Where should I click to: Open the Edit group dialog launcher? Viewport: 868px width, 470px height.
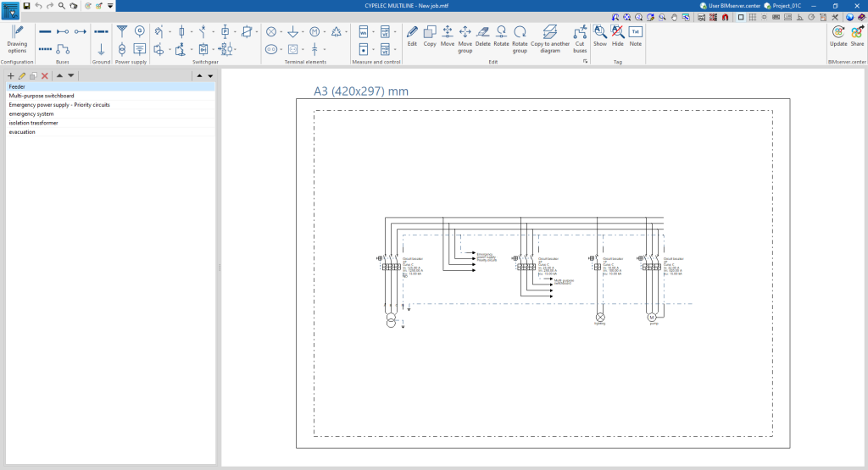pos(585,62)
